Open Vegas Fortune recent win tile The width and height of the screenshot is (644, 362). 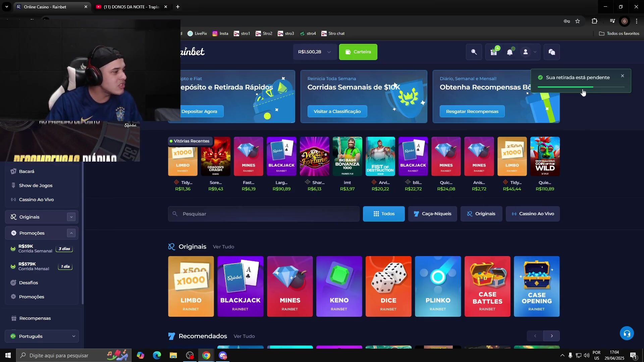314,156
